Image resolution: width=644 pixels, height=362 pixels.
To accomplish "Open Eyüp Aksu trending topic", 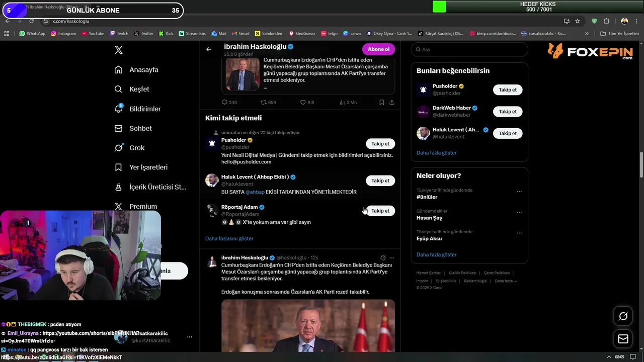I will tap(429, 238).
